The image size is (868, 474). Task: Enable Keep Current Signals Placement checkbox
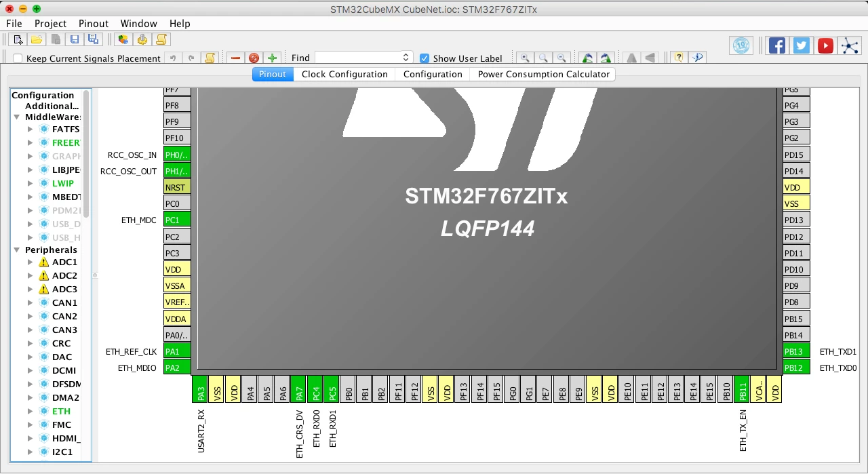(x=18, y=58)
